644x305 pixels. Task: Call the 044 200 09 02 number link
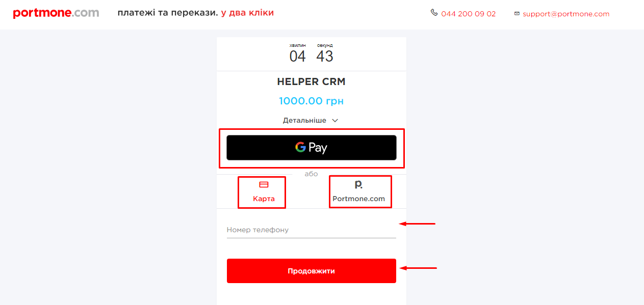pos(468,14)
